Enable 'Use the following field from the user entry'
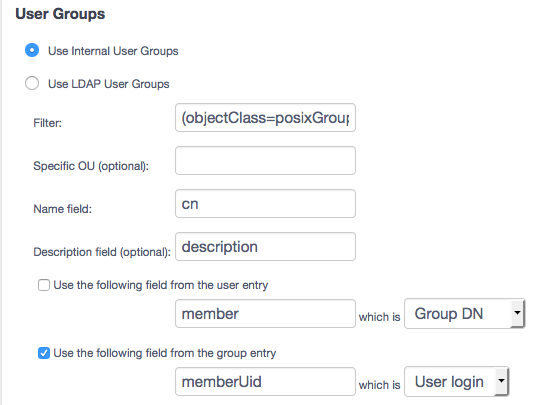This screenshot has width=535, height=405. pos(44,285)
